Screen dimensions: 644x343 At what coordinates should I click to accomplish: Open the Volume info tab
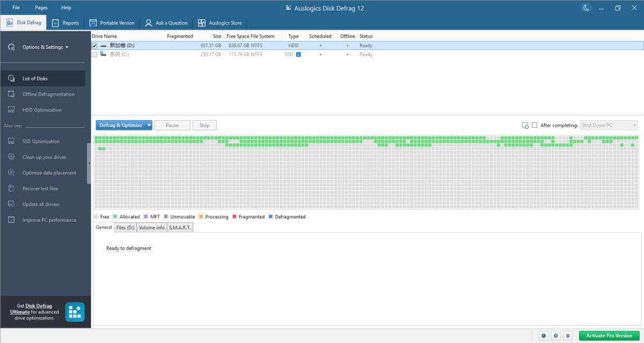152,228
